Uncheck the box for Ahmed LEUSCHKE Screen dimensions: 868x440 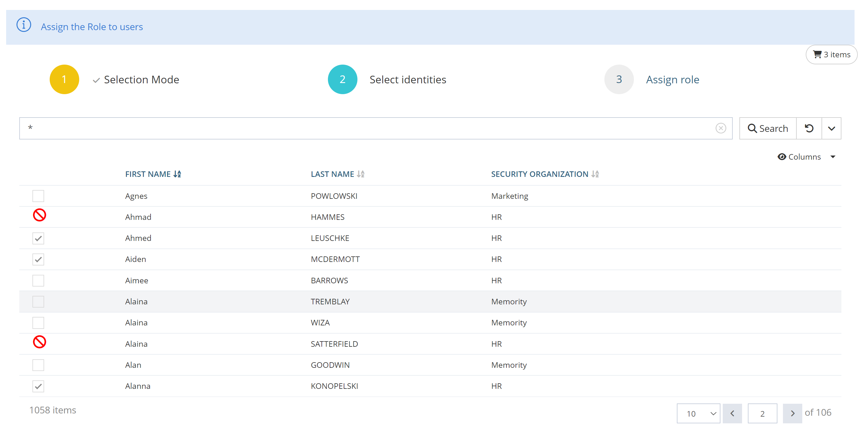click(38, 238)
